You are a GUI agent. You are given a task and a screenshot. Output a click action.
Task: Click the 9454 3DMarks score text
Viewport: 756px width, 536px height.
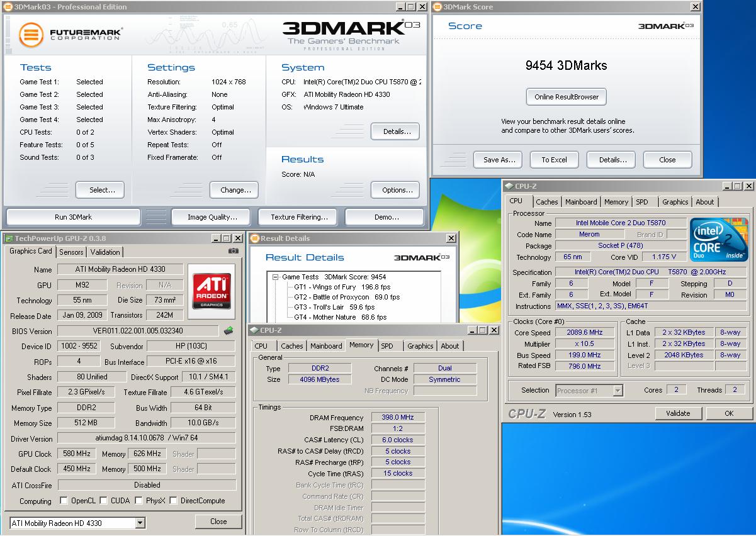click(x=566, y=65)
